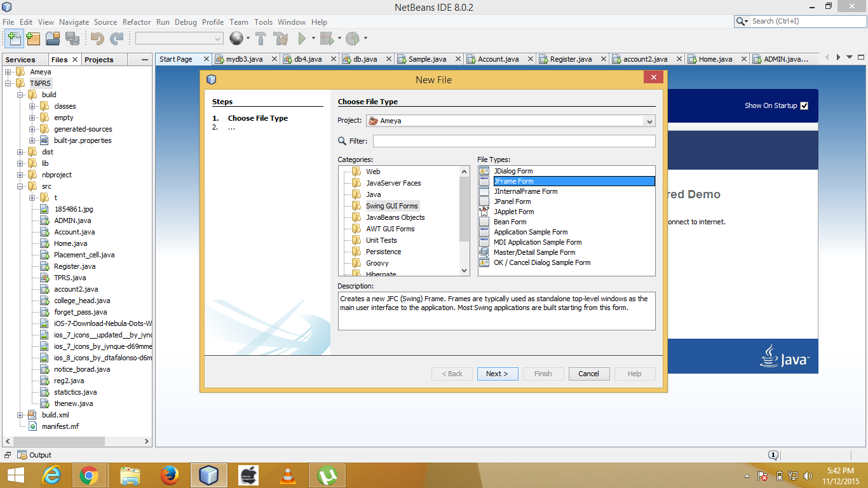868x488 pixels.
Task: Click the Redo icon in the toolbar
Action: 116,39
